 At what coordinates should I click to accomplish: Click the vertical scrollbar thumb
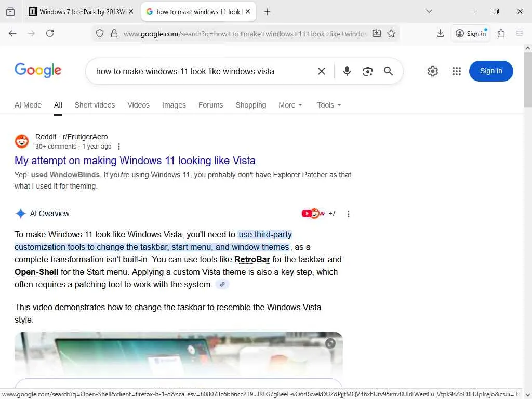coord(527,79)
